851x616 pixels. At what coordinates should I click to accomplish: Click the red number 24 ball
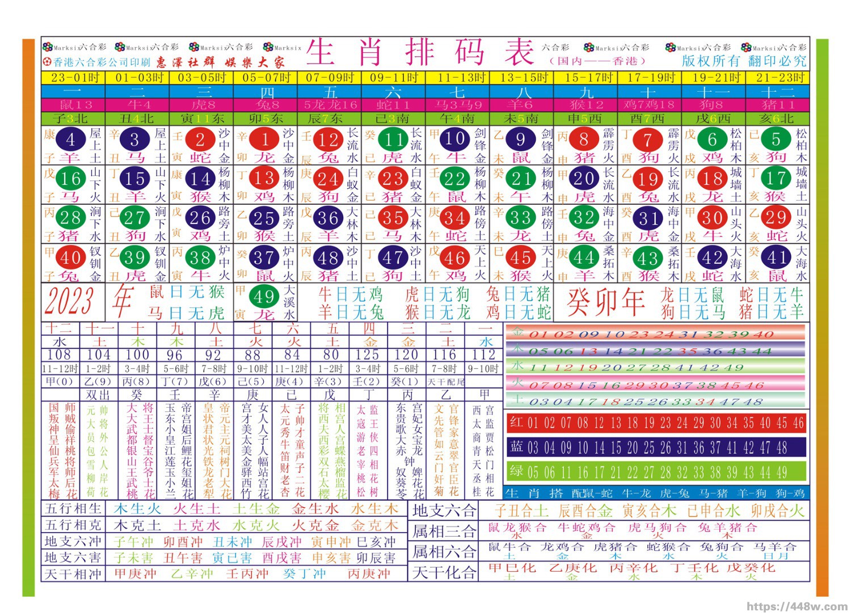(328, 179)
